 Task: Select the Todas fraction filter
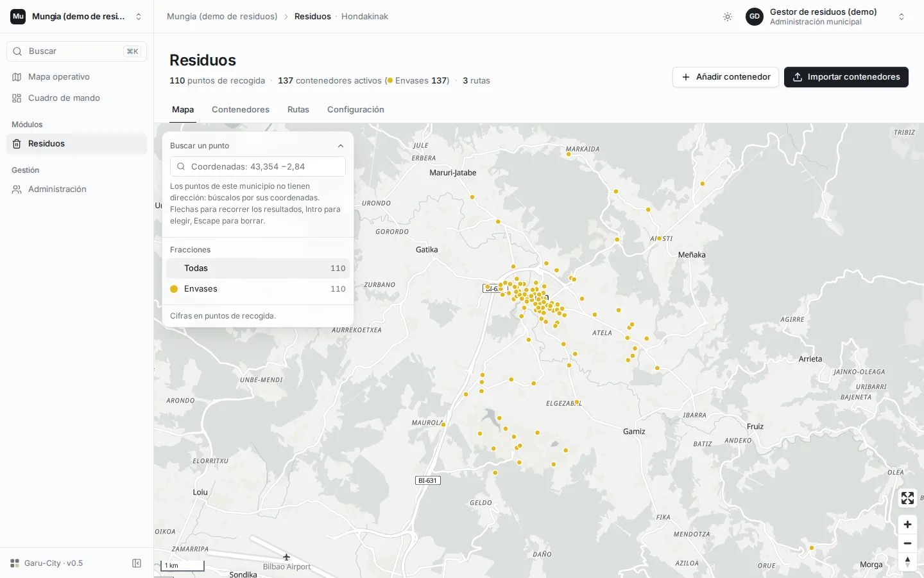pyautogui.click(x=258, y=268)
